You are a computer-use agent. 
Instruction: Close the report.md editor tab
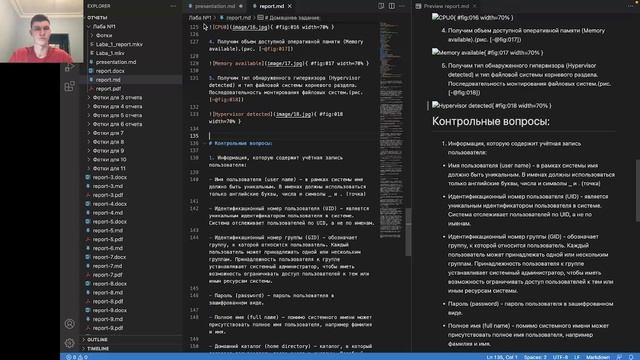[290, 6]
